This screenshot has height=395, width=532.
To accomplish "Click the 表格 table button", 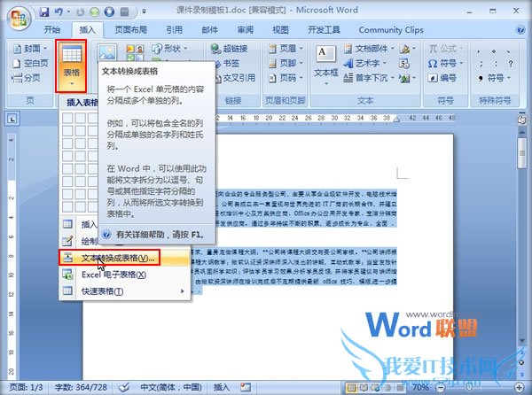I will [x=71, y=66].
